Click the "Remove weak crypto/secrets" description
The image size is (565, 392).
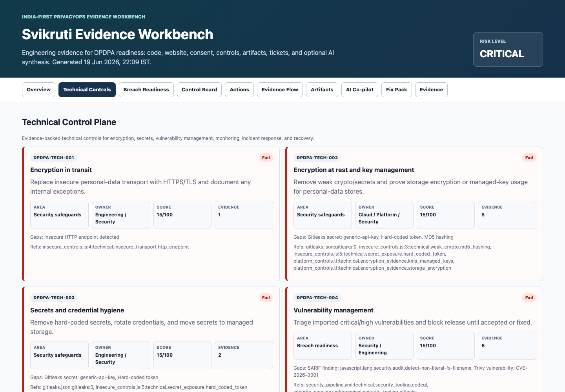[410, 187]
